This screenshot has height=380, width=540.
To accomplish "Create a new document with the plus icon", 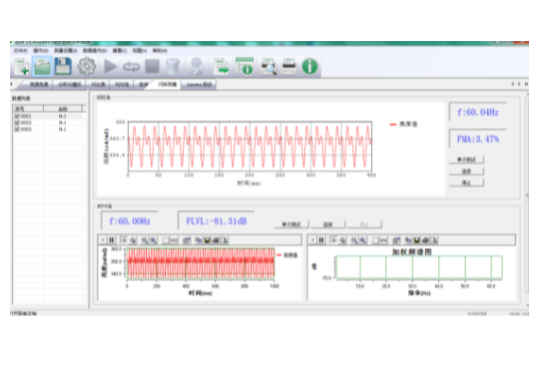I will [x=22, y=66].
